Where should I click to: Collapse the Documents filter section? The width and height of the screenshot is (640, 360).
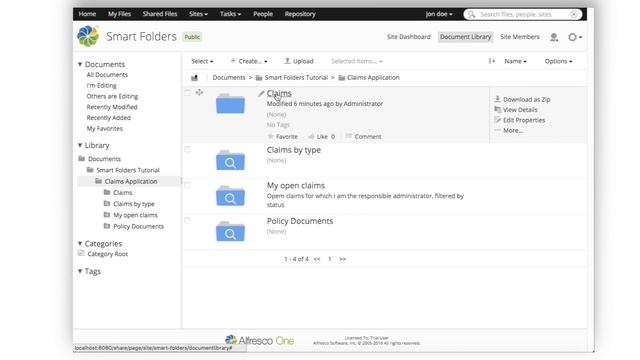tap(101, 64)
